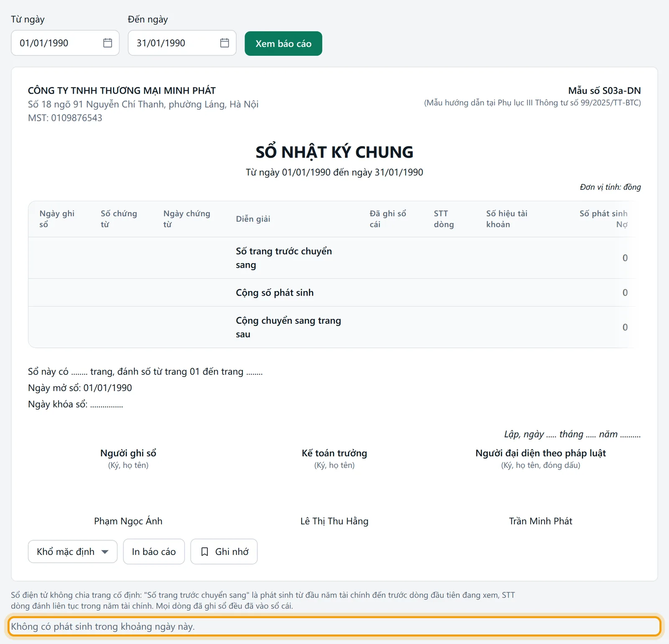Open the calendar picker for Từ ngày
This screenshot has height=644, width=669.
point(107,43)
